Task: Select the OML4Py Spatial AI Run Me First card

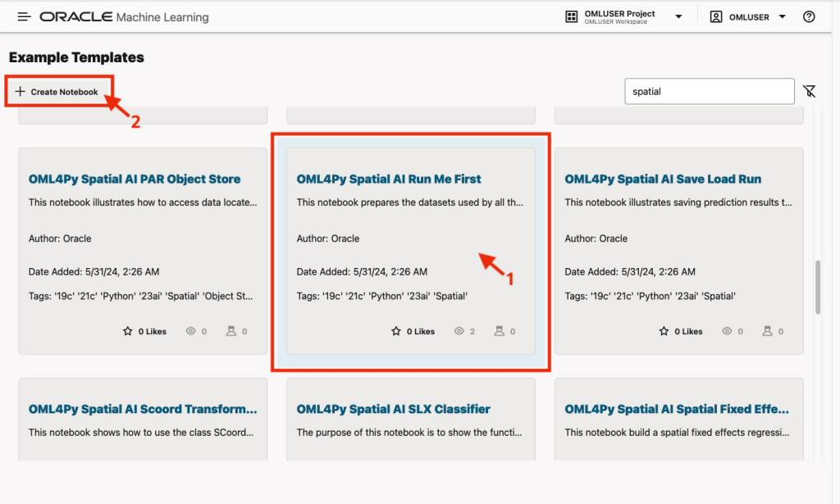Action: 410,251
